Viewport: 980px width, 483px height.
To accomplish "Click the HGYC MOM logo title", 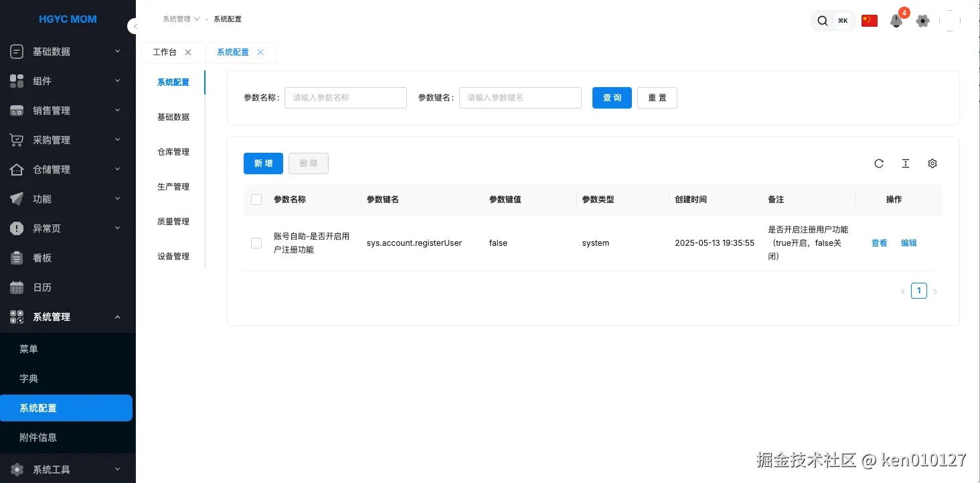I will [x=68, y=19].
